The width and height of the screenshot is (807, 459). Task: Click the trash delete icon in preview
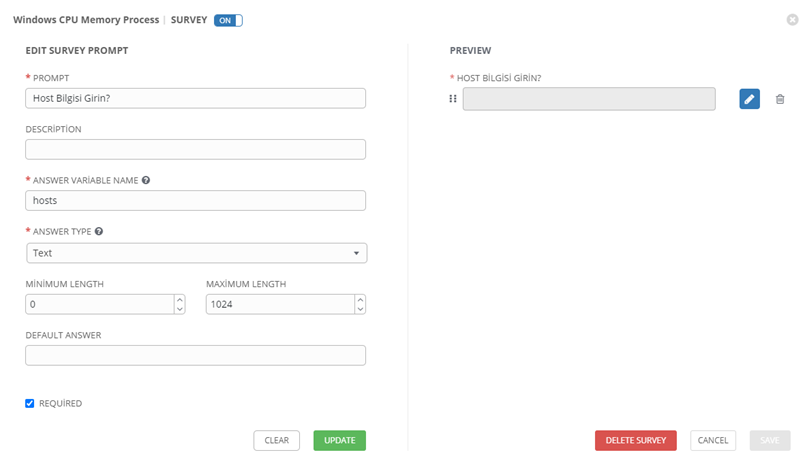click(780, 99)
